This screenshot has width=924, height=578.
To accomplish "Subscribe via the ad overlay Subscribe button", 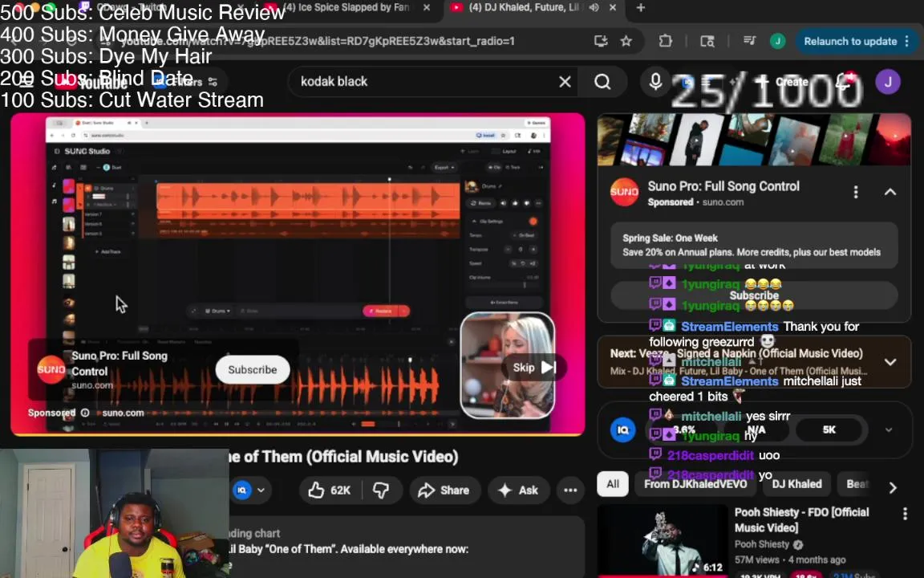I will coord(252,370).
